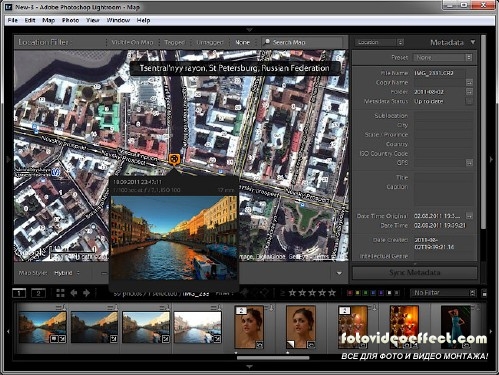Select main window button labeled 1
The height and width of the screenshot is (375, 499).
[19, 293]
